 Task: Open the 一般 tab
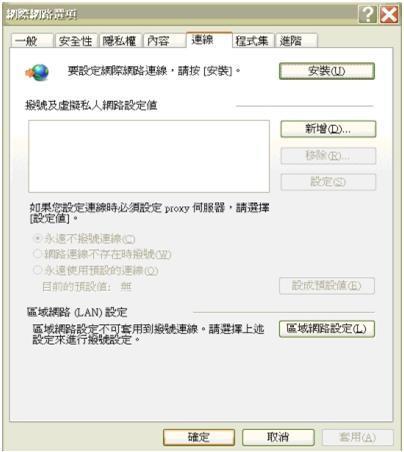tap(32, 41)
